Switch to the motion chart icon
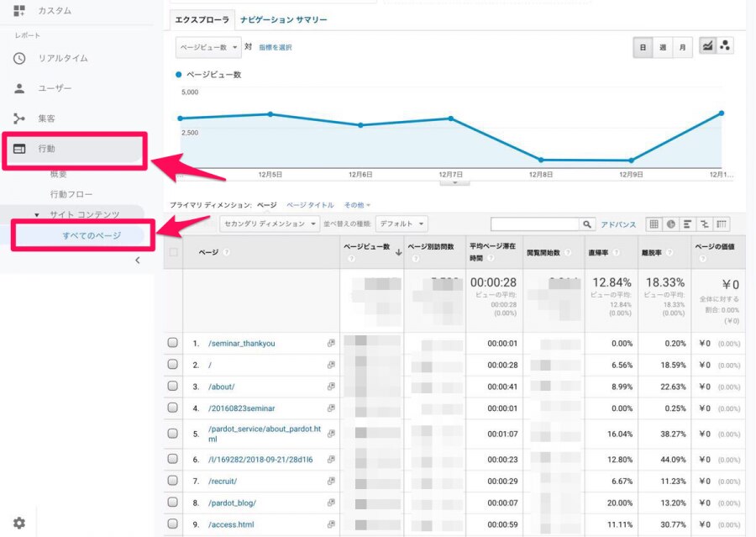This screenshot has height=537, width=756. pos(725,47)
